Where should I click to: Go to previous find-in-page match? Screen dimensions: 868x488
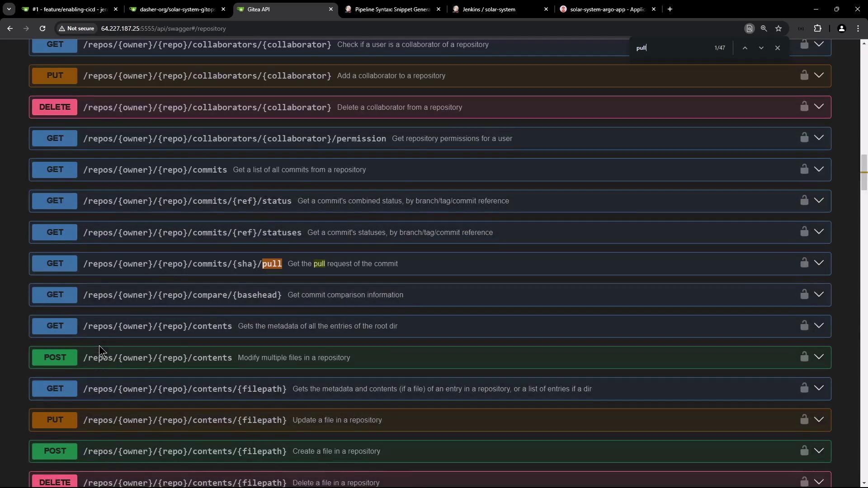[745, 48]
